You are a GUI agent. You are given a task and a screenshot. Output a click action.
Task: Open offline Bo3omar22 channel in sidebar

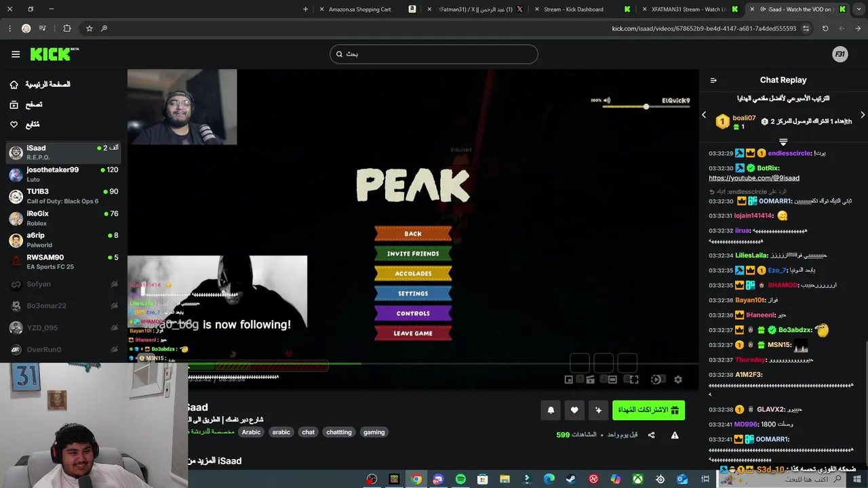click(x=64, y=306)
